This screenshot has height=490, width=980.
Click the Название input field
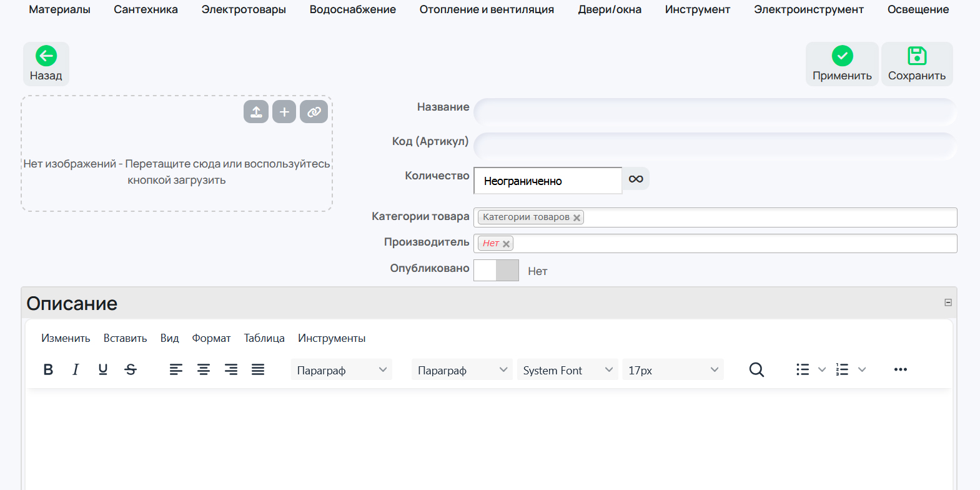(715, 112)
